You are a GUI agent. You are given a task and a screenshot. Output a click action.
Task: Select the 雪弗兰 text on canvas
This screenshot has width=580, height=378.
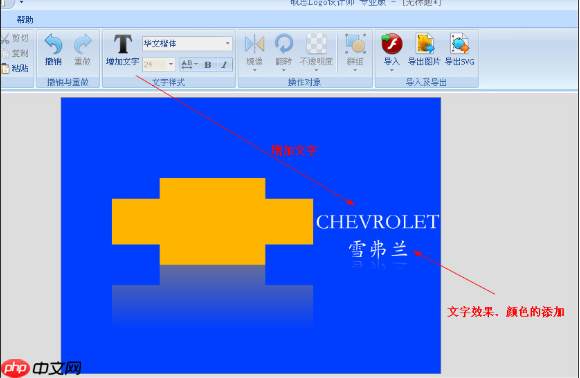coord(378,249)
